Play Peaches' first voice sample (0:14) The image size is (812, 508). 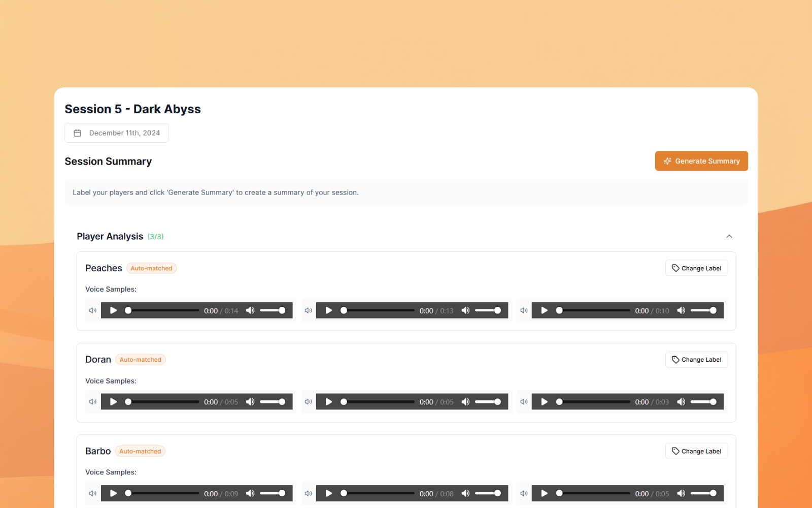113,310
